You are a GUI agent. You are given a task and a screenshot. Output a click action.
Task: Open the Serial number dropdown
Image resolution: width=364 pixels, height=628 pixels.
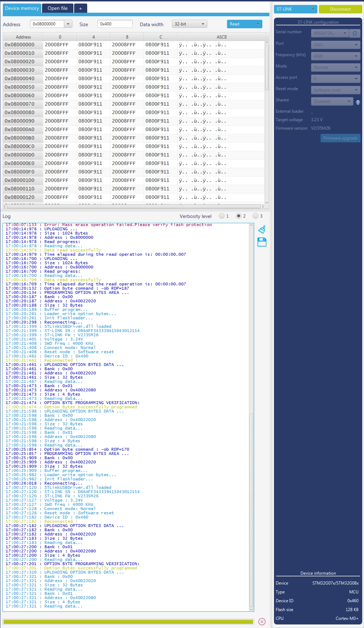tap(330, 33)
